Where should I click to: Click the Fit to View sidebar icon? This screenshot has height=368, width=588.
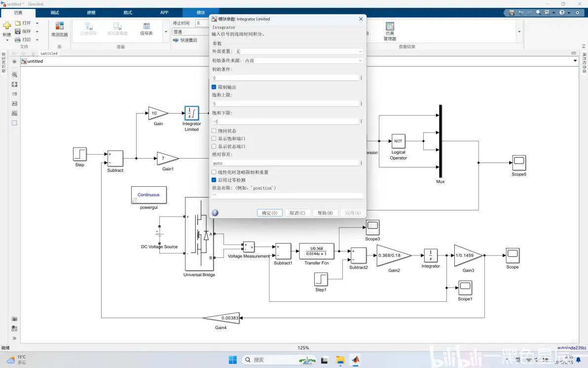tap(15, 84)
